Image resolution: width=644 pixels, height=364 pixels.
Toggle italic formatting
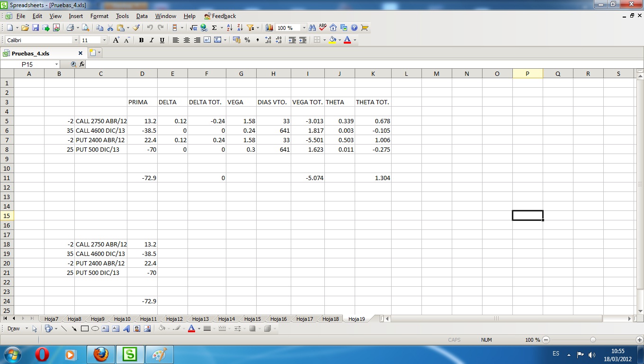coord(152,40)
